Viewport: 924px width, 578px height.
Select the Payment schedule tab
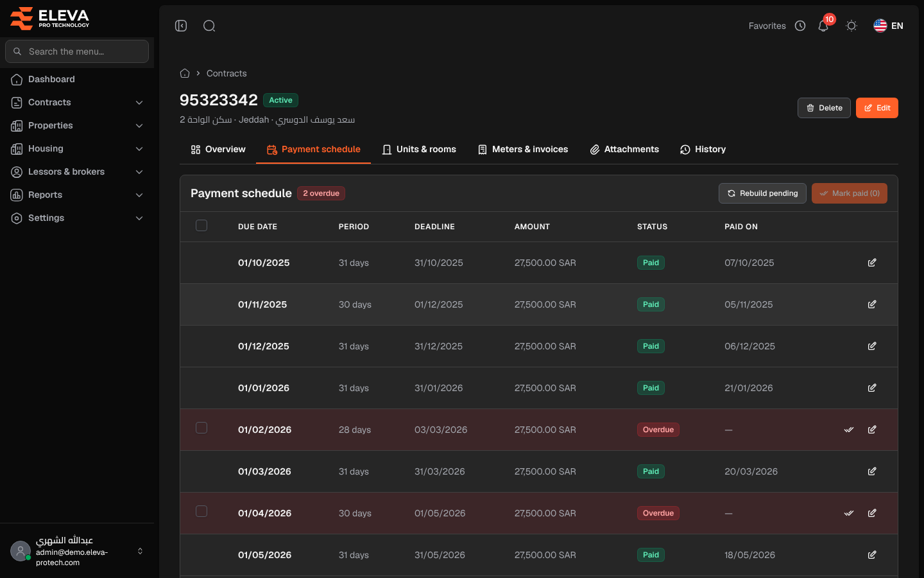[313, 149]
